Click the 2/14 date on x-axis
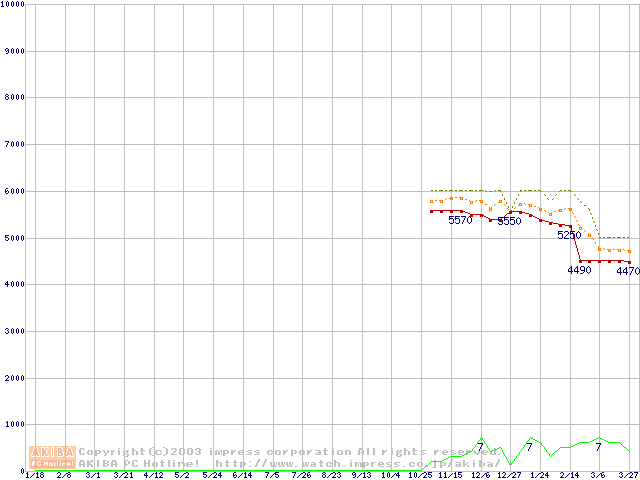This screenshot has height=480, width=640. pos(569,475)
